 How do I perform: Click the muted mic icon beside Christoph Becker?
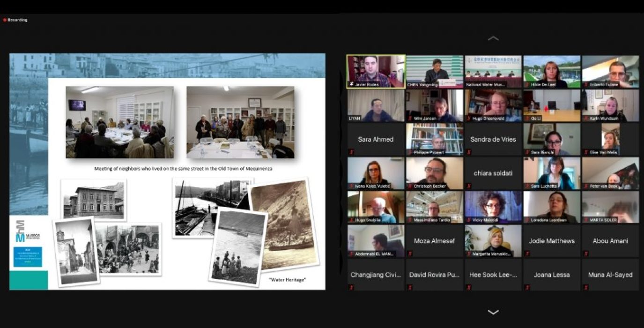(x=410, y=186)
